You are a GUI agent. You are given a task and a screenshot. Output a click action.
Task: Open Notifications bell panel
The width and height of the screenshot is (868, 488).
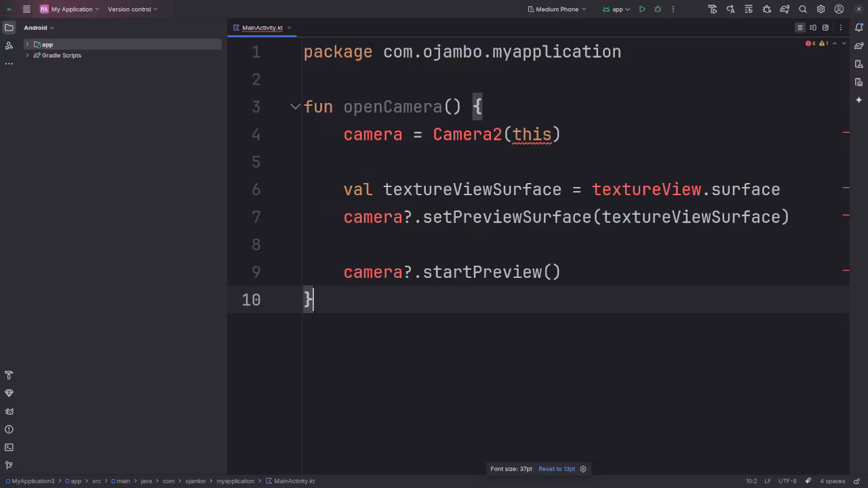click(x=859, y=28)
